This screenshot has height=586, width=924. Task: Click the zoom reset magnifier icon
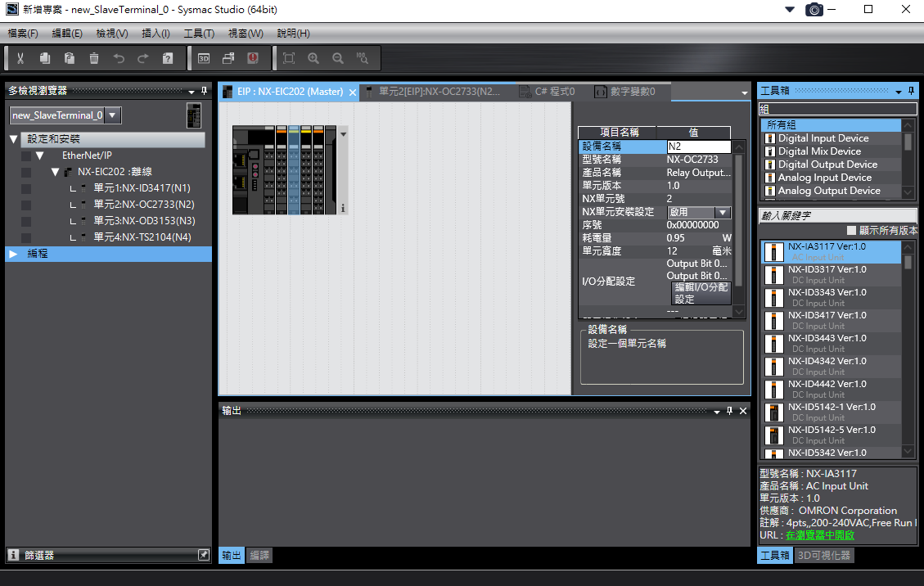tap(363, 58)
